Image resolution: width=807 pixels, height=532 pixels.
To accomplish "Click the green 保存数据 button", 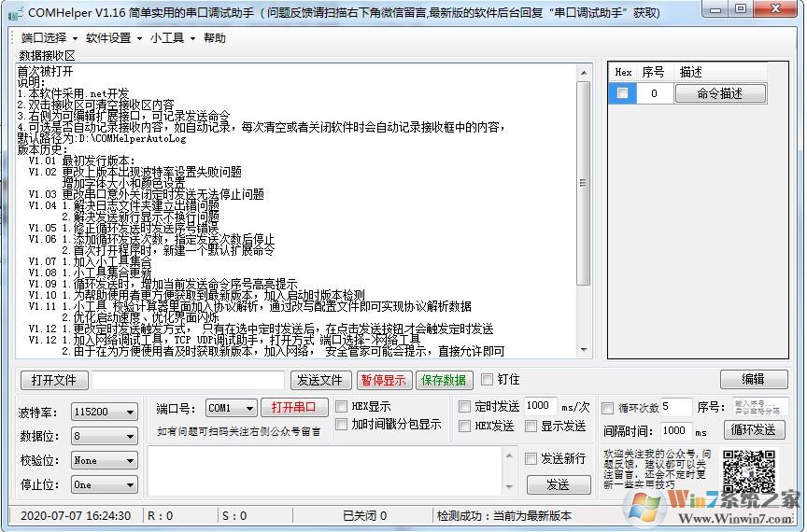I will (444, 380).
